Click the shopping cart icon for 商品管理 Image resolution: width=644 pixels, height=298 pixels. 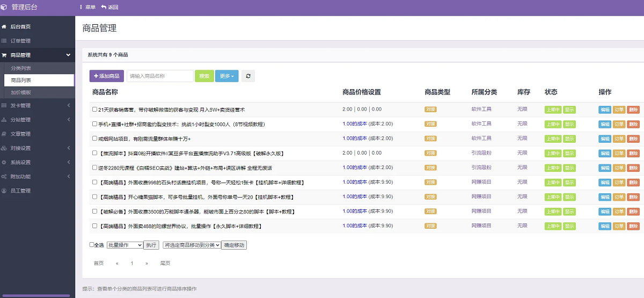pos(4,55)
